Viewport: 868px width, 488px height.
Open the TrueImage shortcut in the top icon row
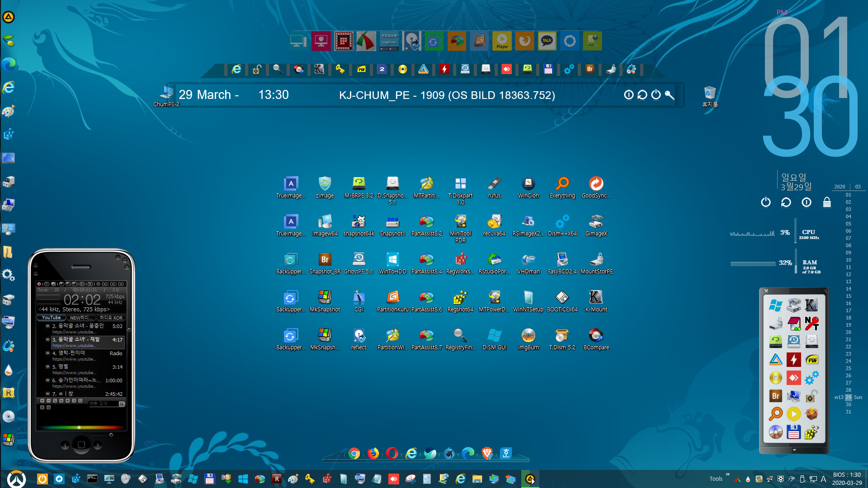pos(291,188)
